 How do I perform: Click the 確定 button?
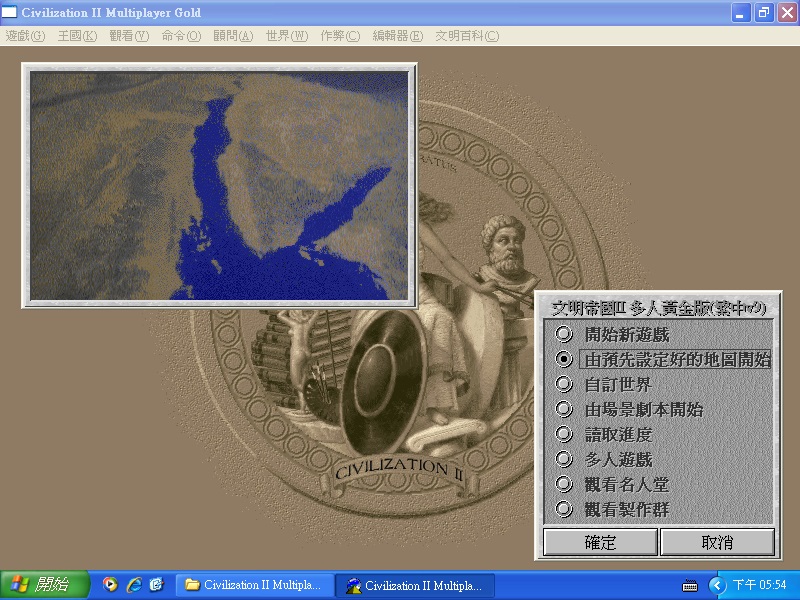[x=600, y=542]
